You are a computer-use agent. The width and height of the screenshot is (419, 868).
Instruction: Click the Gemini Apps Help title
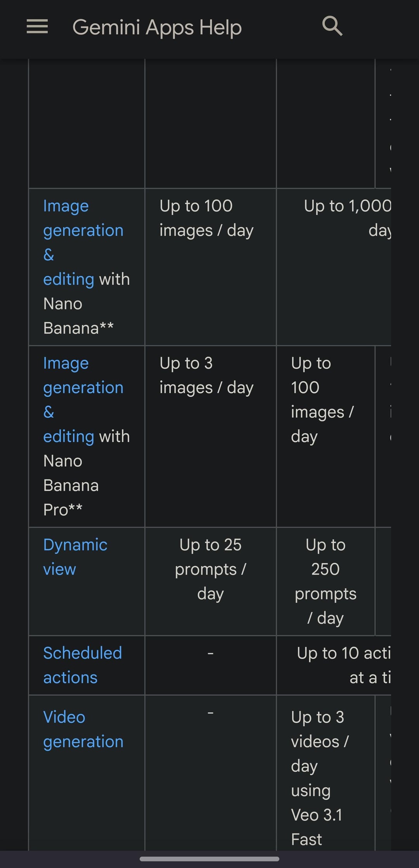pyautogui.click(x=157, y=27)
